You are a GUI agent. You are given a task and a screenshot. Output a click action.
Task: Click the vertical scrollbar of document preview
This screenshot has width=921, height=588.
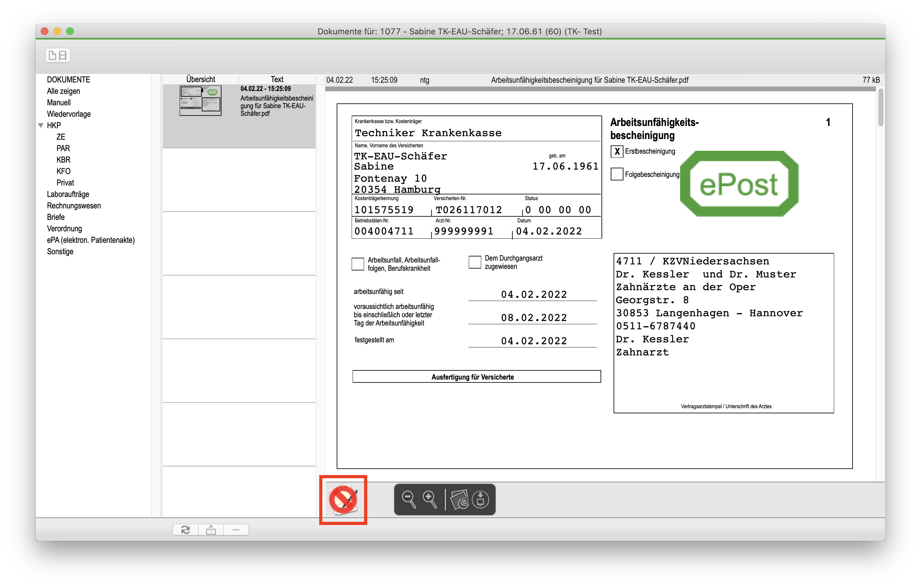(x=881, y=108)
